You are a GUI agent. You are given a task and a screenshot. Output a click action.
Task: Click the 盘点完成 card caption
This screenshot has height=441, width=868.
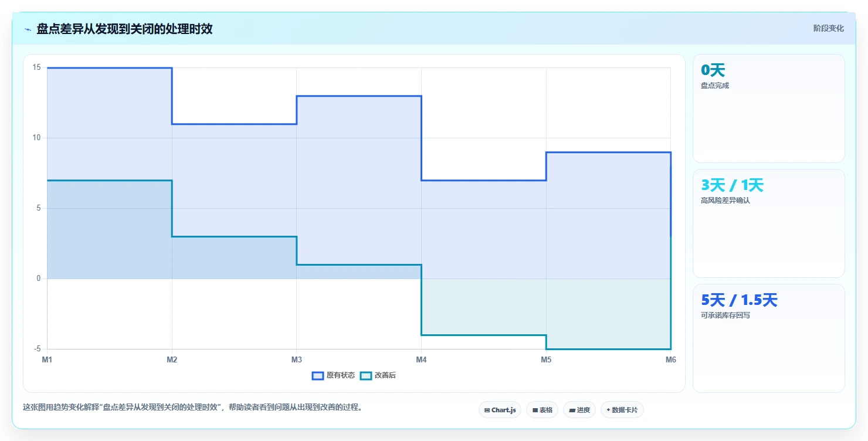(x=715, y=86)
